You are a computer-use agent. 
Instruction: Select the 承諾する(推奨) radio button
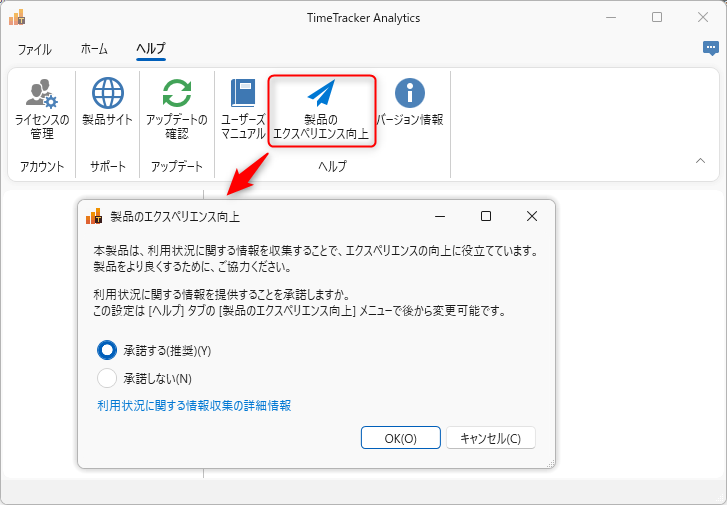click(x=107, y=350)
